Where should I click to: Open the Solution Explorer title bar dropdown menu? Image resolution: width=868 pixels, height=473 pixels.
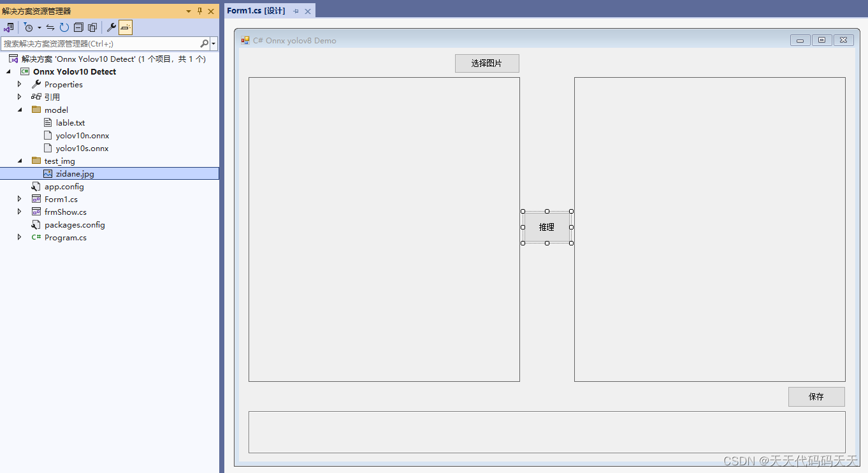pyautogui.click(x=187, y=10)
